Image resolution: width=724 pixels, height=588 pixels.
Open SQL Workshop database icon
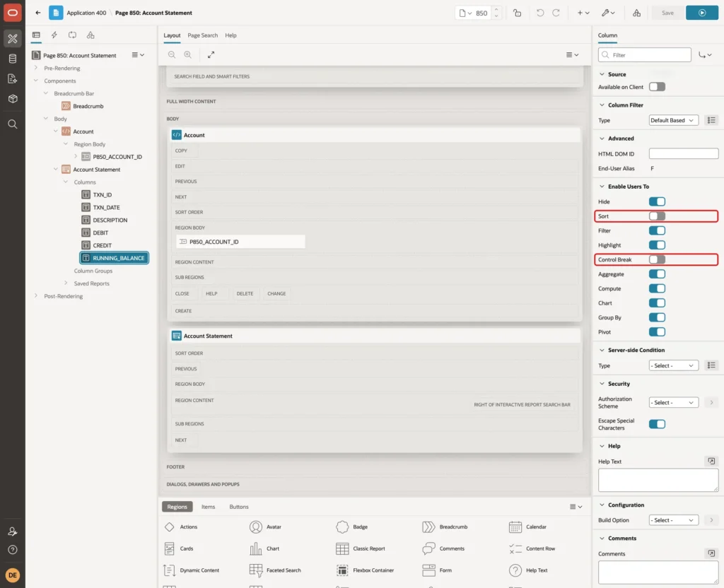[13, 59]
